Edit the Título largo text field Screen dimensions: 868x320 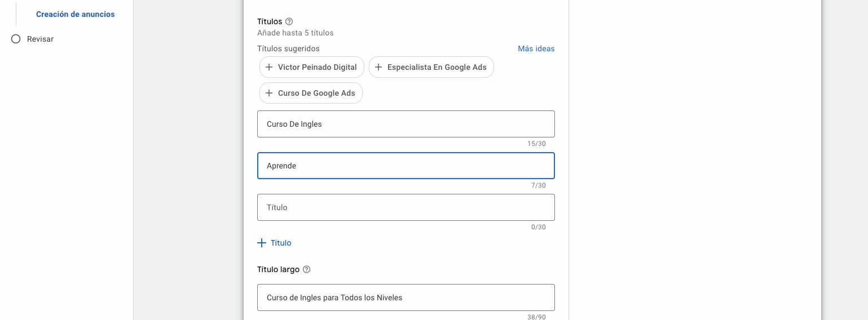(406, 297)
